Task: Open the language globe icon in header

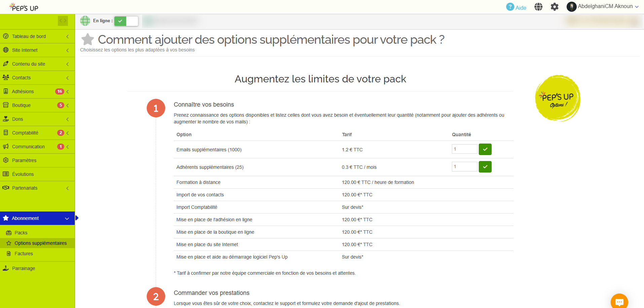Action: (x=538, y=7)
